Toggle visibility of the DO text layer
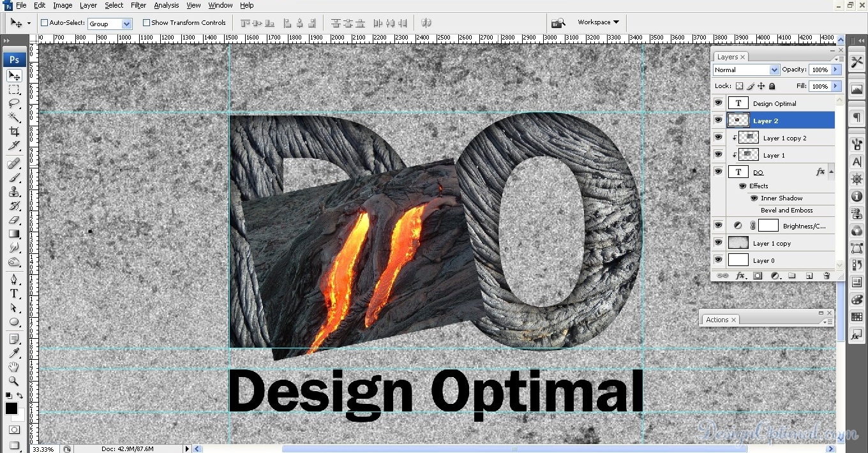 point(718,172)
